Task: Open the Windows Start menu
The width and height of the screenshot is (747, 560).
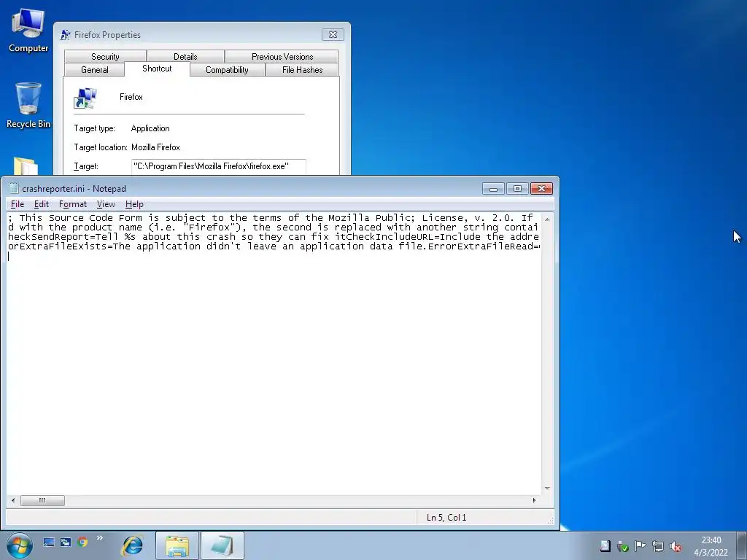Action: [20, 545]
